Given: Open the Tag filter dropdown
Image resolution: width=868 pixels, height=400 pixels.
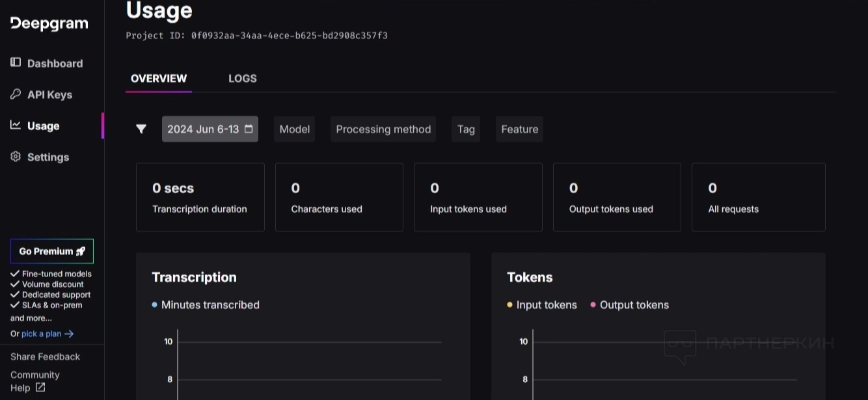Looking at the screenshot, I should tap(466, 129).
